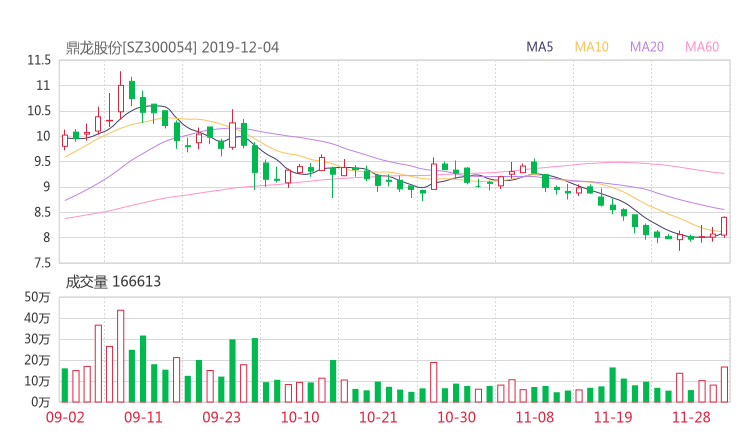This screenshot has width=740, height=440.
Task: Click the last red candlestick at far right
Action: [723, 227]
